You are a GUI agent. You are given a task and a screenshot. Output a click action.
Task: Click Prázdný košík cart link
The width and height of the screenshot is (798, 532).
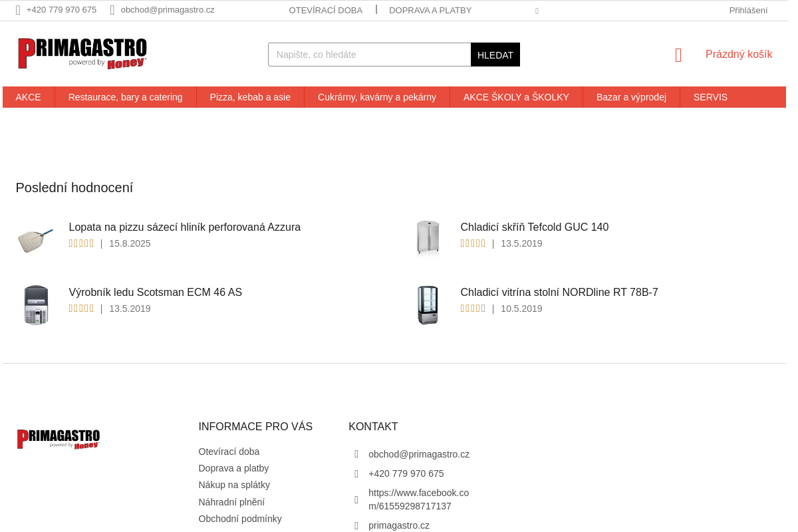tap(739, 55)
